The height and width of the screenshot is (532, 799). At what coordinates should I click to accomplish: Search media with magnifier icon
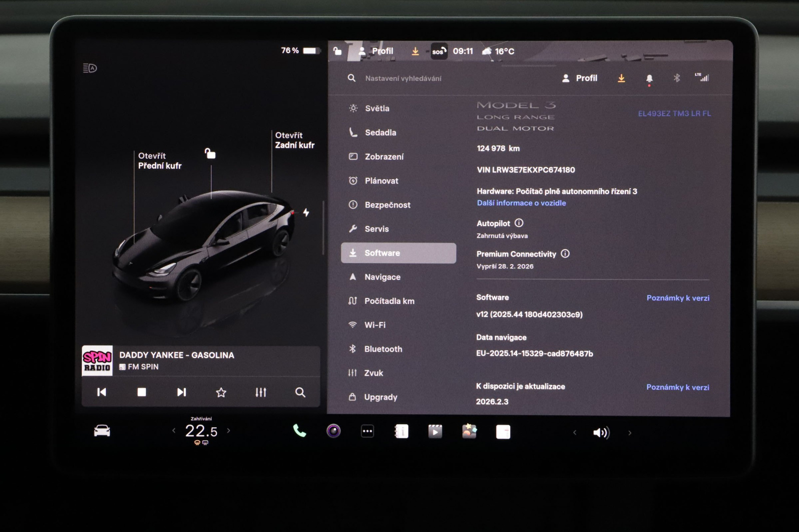coord(300,392)
